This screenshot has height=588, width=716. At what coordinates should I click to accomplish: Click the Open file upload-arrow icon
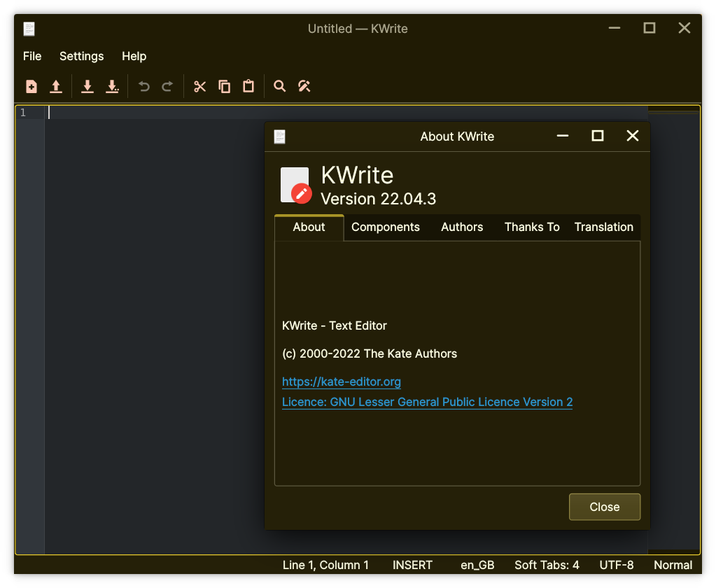(x=56, y=86)
